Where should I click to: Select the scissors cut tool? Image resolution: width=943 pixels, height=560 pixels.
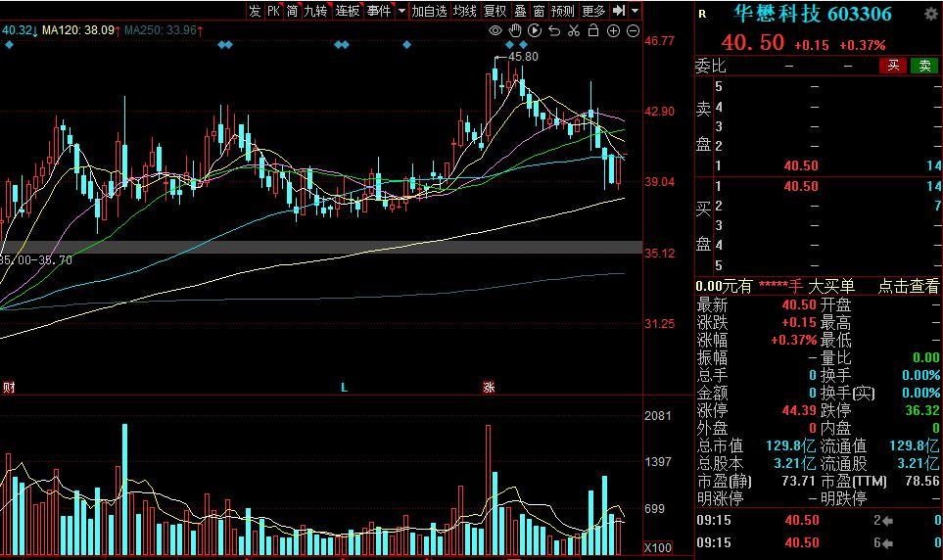coord(574,30)
